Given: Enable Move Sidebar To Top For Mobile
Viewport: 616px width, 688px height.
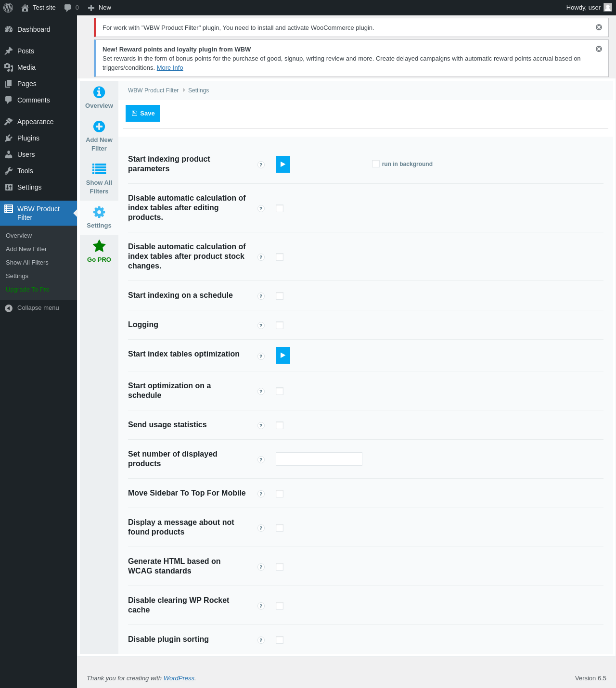Looking at the screenshot, I should (x=280, y=494).
